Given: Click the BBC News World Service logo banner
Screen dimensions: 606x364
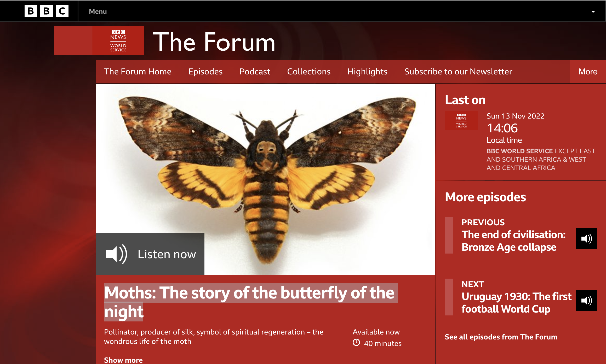Looking at the screenshot, I should [x=99, y=41].
